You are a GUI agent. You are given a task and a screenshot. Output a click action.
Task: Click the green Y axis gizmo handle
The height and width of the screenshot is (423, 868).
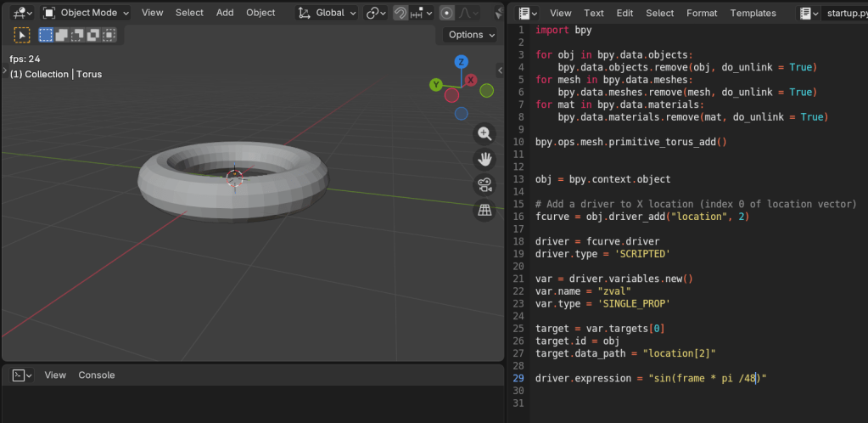[435, 84]
